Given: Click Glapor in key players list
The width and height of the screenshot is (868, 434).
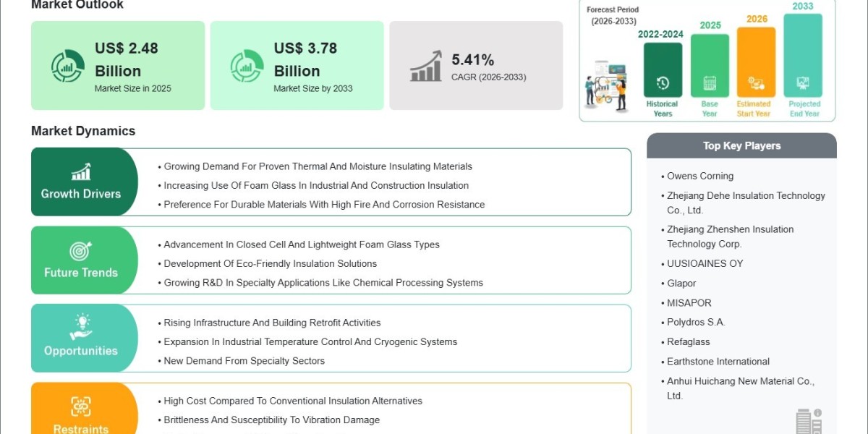Looking at the screenshot, I should tap(681, 283).
